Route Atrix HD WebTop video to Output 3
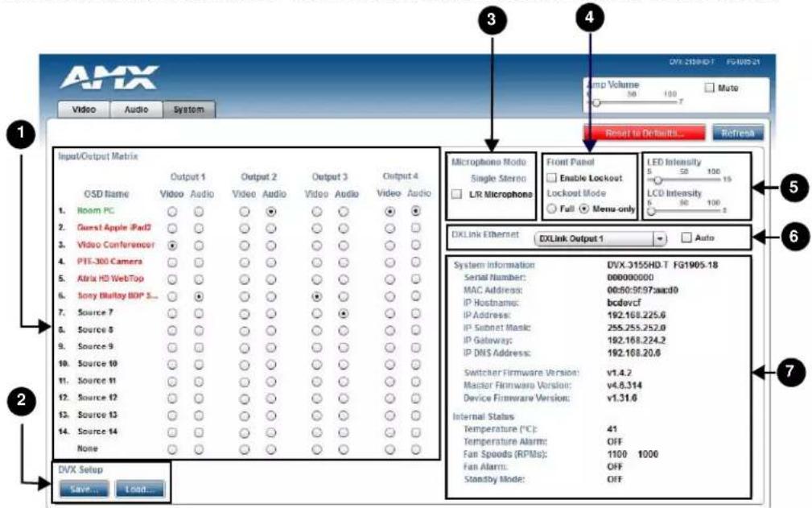The width and height of the screenshot is (812, 508). (316, 279)
